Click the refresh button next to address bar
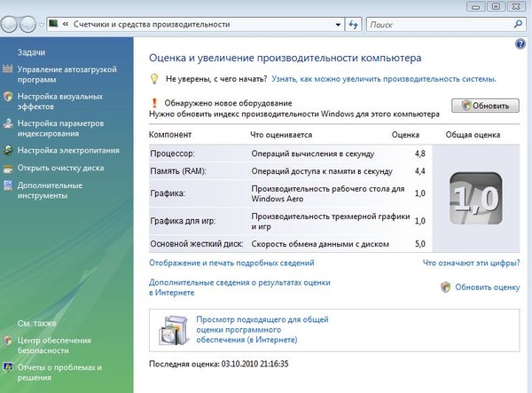The image size is (532, 393). click(353, 25)
